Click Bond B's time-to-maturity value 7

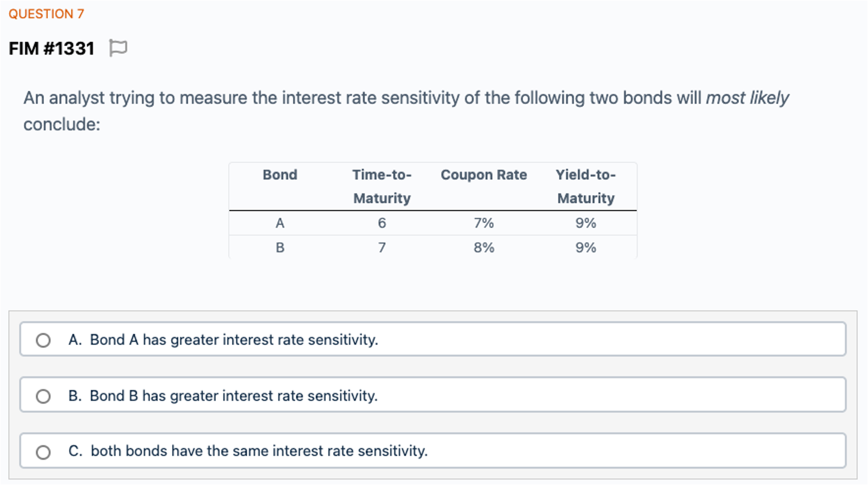(x=382, y=247)
